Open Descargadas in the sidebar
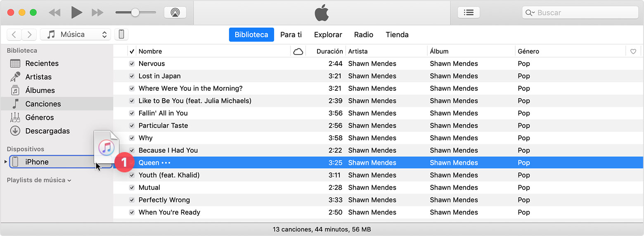644x236 pixels. 47,131
